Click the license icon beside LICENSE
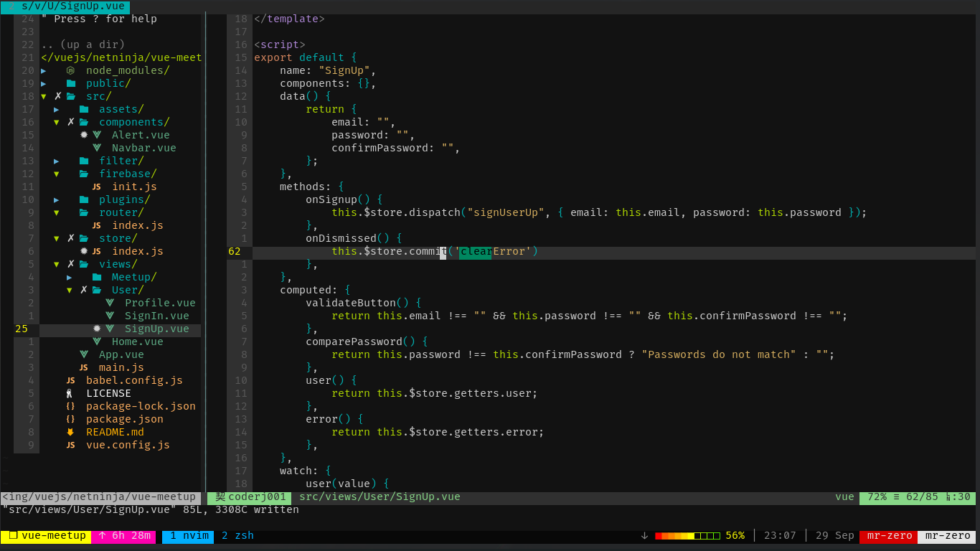Screen dimensions: 980x551 coord(70,393)
